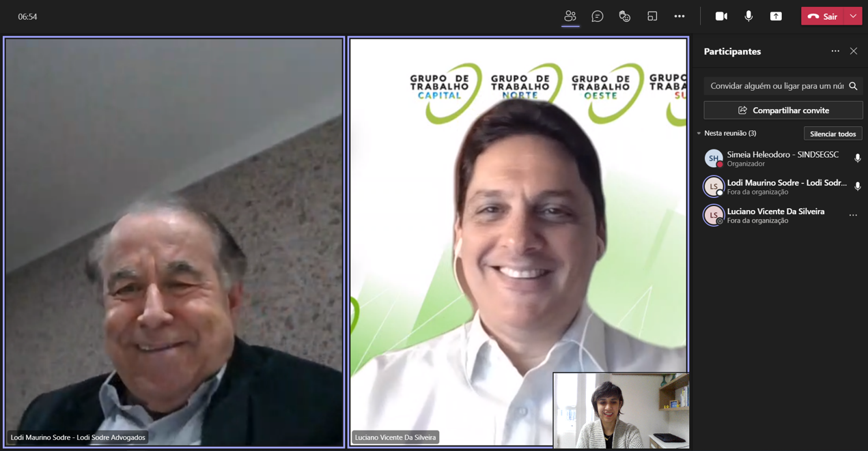Open dropdown arrow next to Sair
Screen dimensions: 868x451
853,16
